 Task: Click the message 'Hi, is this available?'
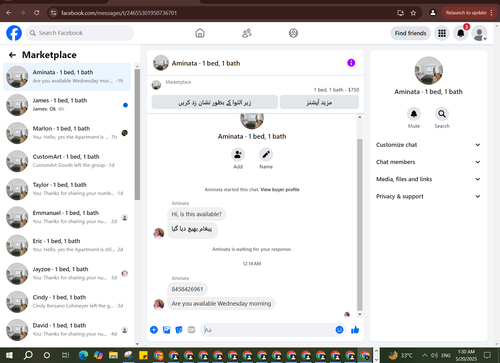[197, 214]
